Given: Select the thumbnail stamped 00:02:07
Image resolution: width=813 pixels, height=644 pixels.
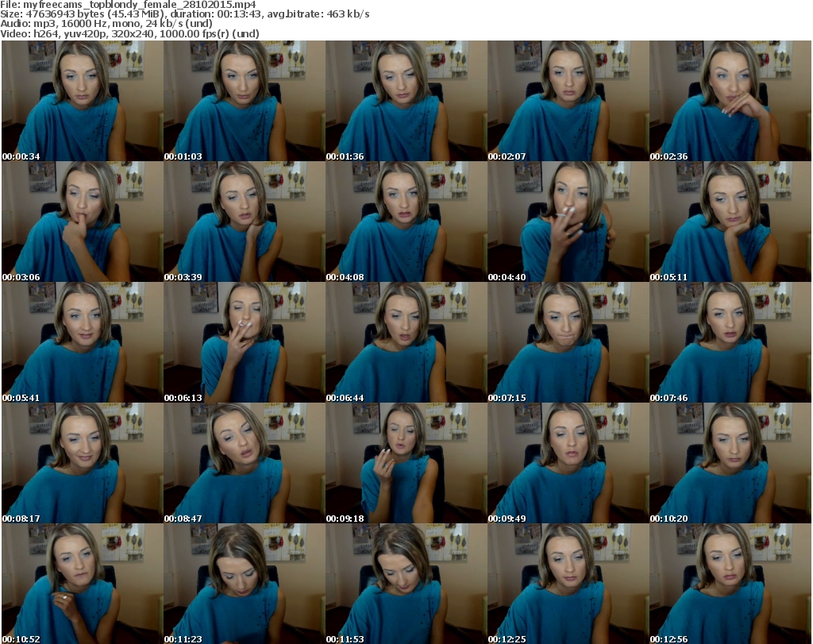Looking at the screenshot, I should [x=568, y=101].
